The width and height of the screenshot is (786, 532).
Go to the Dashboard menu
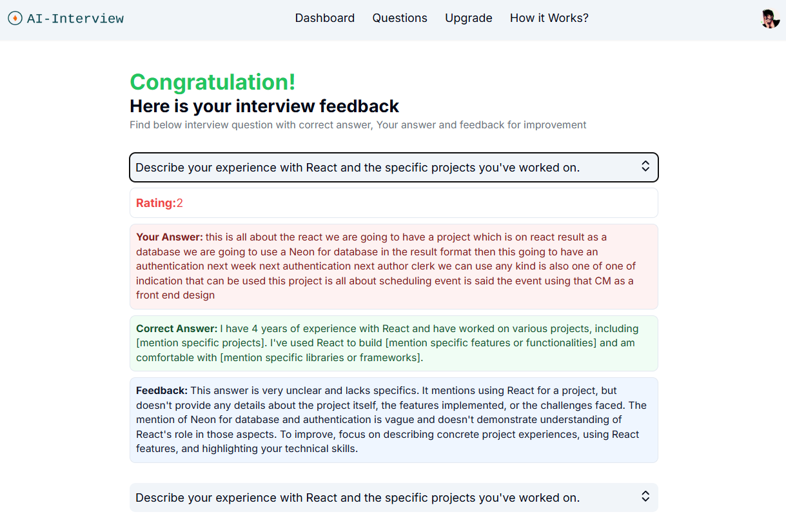pyautogui.click(x=325, y=18)
